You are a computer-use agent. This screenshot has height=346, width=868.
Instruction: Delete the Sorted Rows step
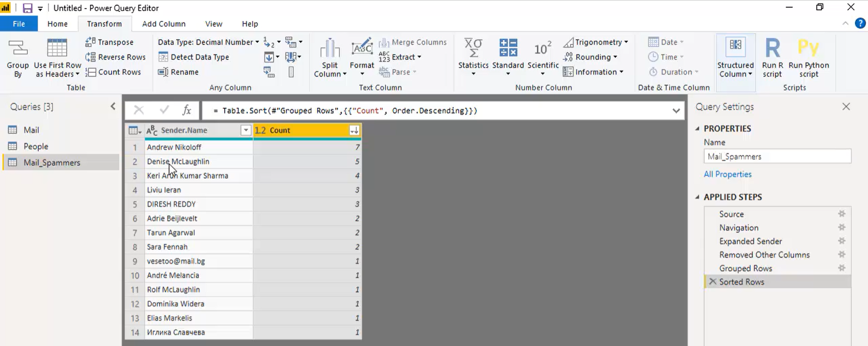(x=712, y=281)
